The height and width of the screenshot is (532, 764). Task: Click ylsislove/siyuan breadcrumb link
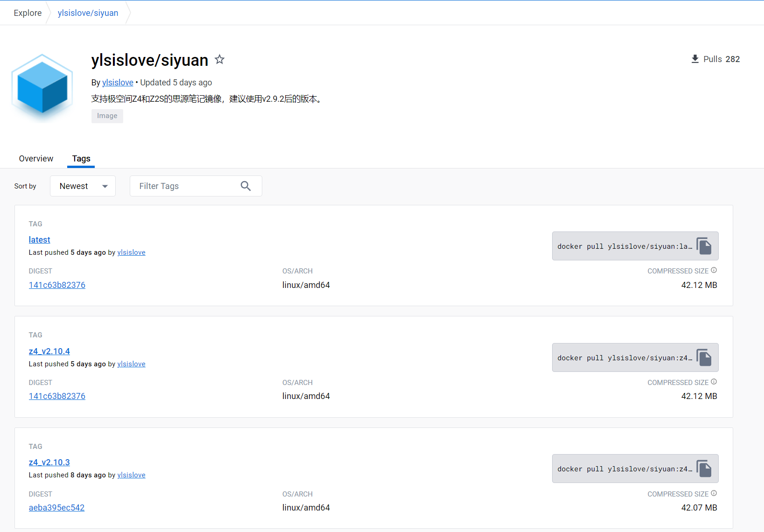[88, 13]
